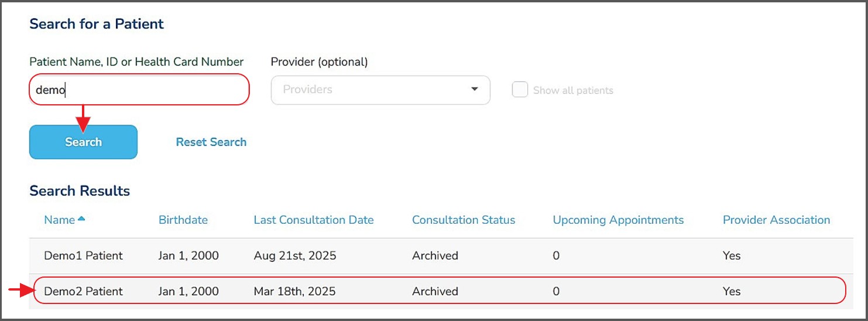Image resolution: width=868 pixels, height=321 pixels.
Task: Open the Providers dropdown arrow
Action: click(474, 90)
